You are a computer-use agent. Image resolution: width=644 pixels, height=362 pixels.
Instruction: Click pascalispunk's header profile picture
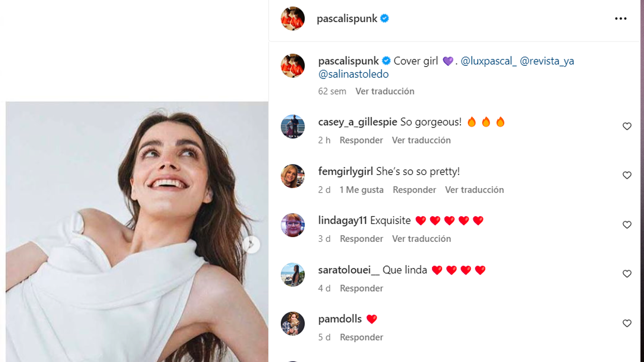pos(293,19)
